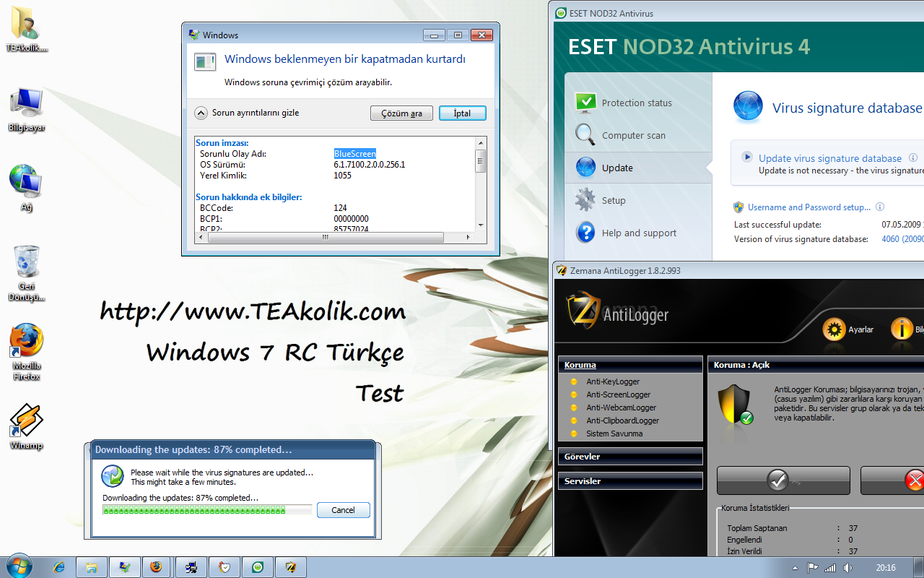Viewport: 924px width, 578px height.
Task: Open the Windows Start orb
Action: pos(19,567)
